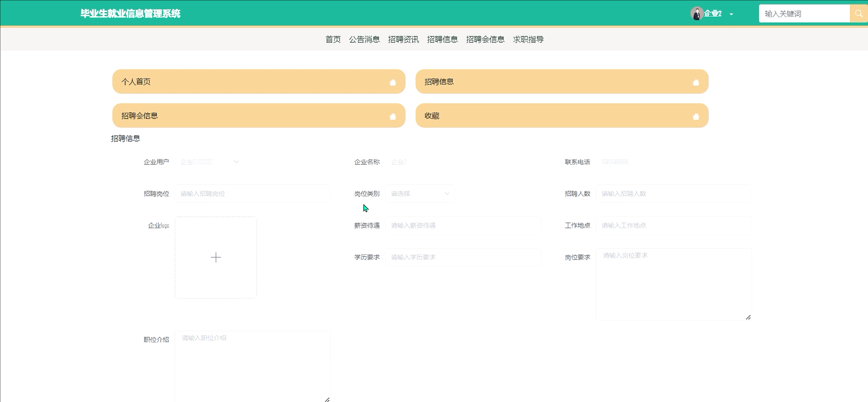Viewport: 868px width, 402px height.
Task: Go to 首页 in navigation bar
Action: tap(333, 39)
